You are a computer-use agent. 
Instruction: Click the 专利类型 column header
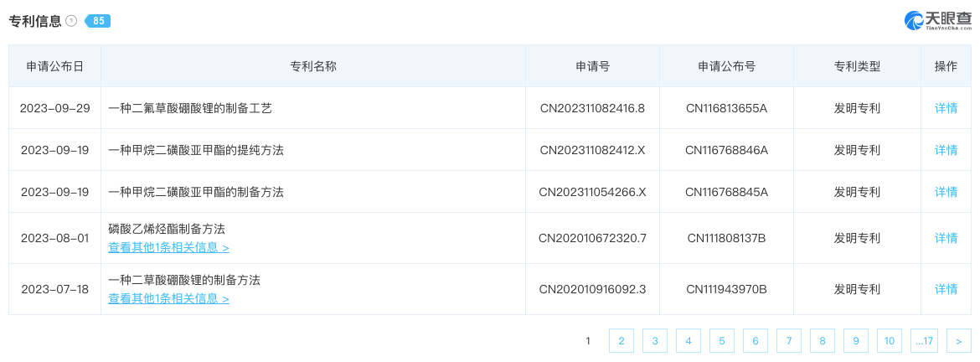tap(857, 66)
